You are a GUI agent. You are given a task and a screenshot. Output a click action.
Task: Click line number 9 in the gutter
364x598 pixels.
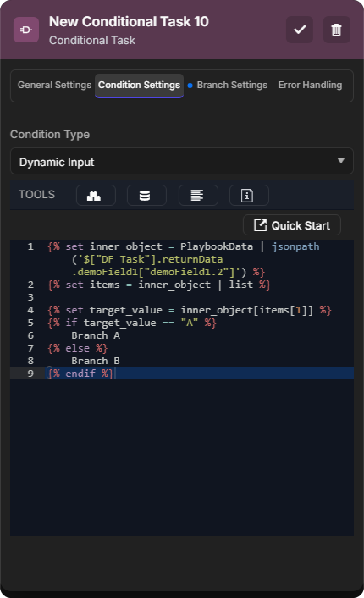[x=30, y=374]
